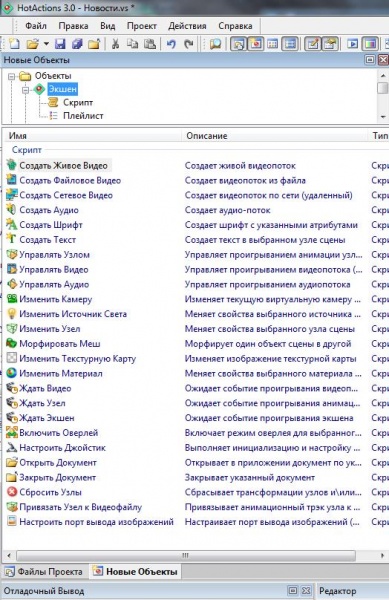Open the Вид menu

click(107, 26)
